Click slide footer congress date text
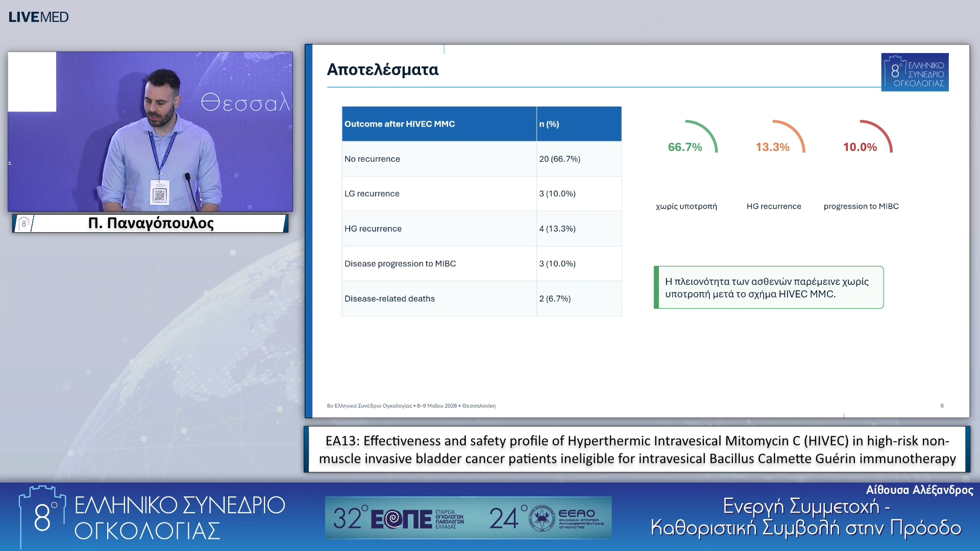Screen dimensions: 980x551 [x=411, y=406]
